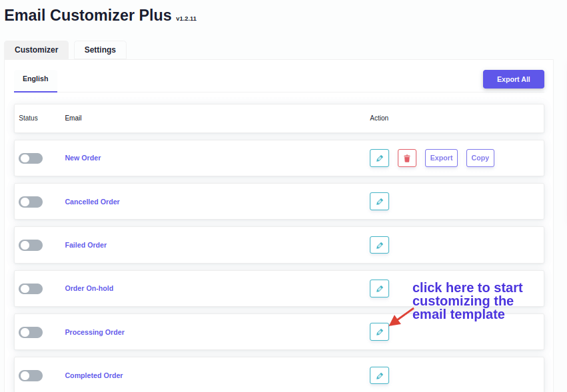This screenshot has height=392, width=567.
Task: Enable Order On-hold status switch
Action: (31, 289)
